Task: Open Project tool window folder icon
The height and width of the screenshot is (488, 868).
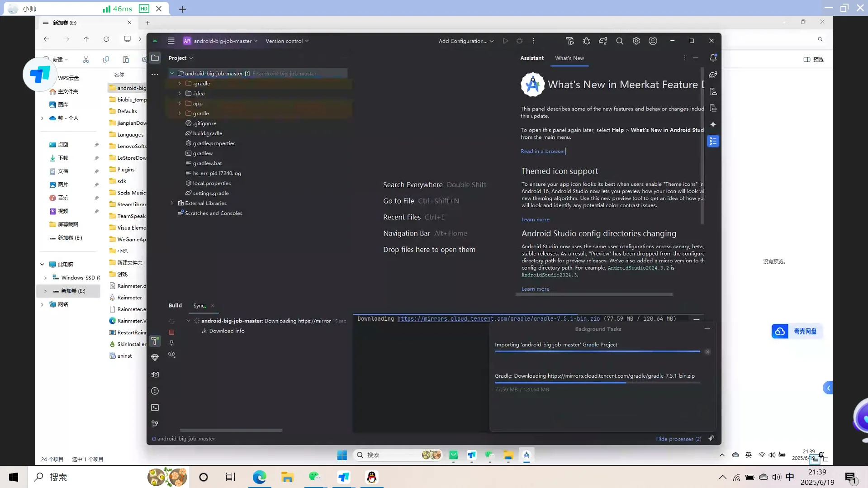Action: click(x=155, y=58)
